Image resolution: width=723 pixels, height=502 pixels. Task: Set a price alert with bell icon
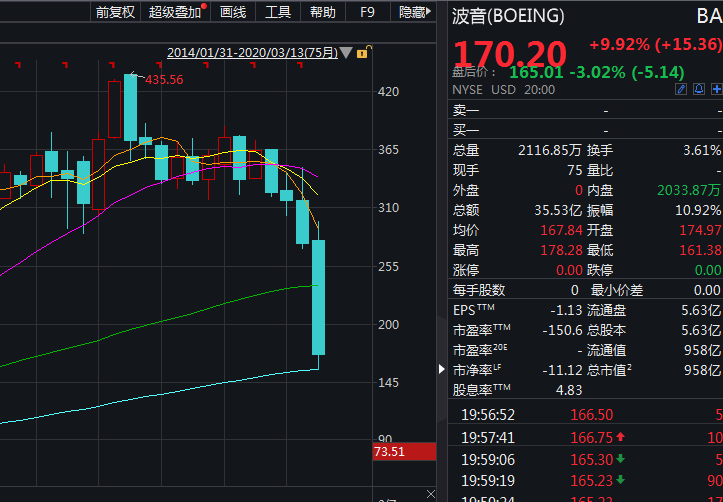click(x=699, y=89)
